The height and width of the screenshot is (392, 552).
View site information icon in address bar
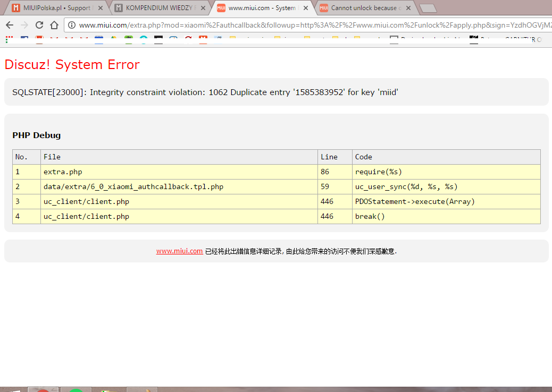click(72, 25)
